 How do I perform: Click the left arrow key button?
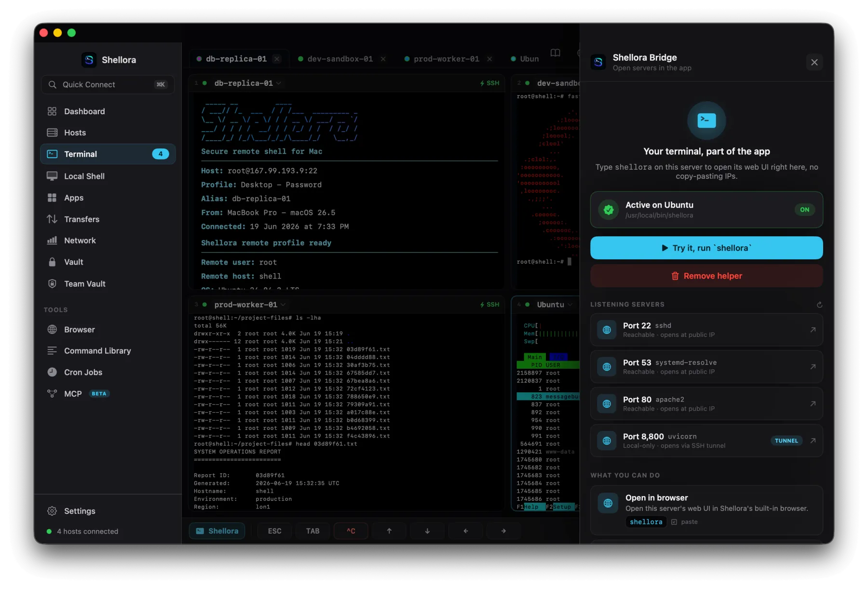click(465, 531)
